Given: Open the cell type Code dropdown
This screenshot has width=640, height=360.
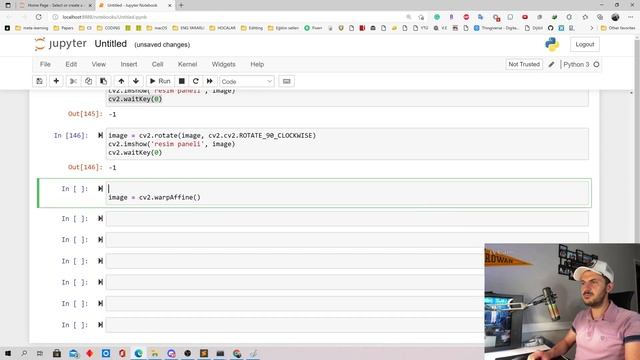Looking at the screenshot, I should 247,82.
